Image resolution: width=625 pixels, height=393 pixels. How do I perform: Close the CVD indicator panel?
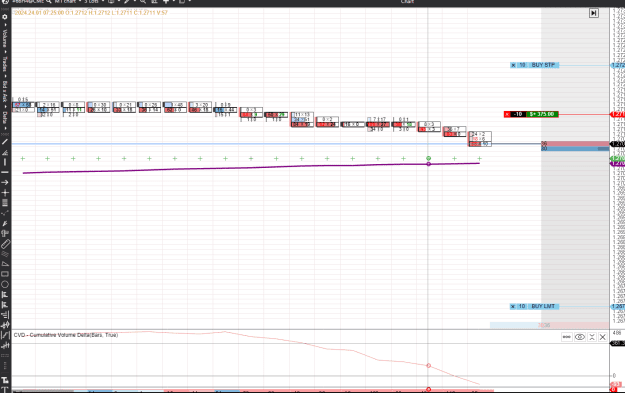coord(603,337)
